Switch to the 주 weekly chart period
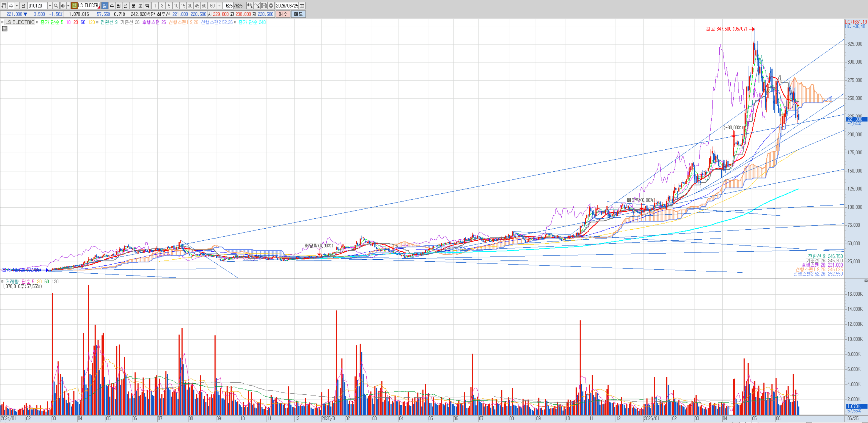This screenshot has height=423, width=868. (111, 6)
